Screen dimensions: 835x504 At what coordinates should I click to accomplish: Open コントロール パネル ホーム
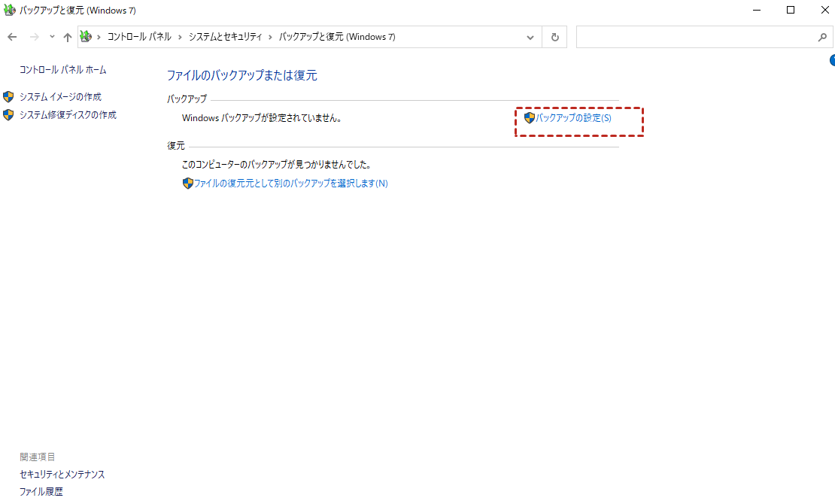(63, 70)
